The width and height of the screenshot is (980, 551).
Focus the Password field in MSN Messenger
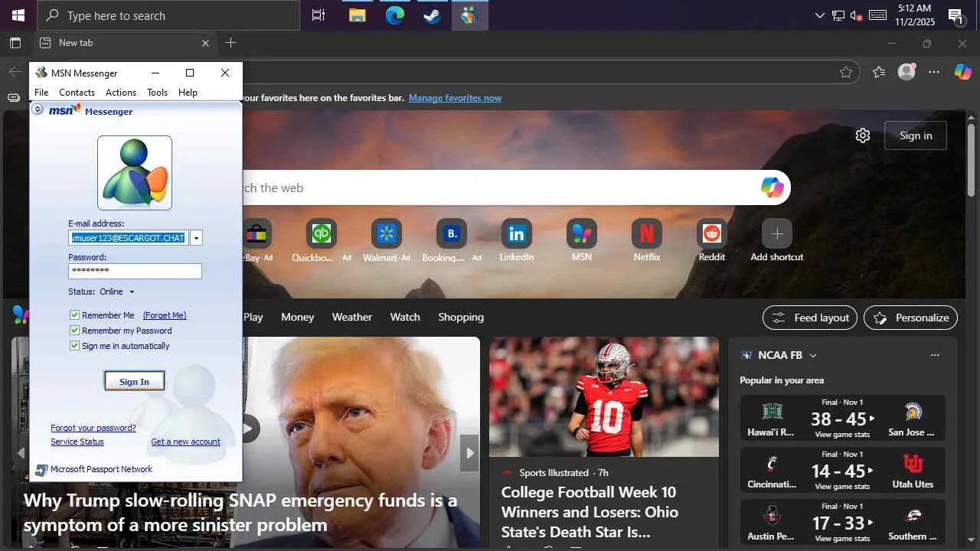click(x=135, y=271)
